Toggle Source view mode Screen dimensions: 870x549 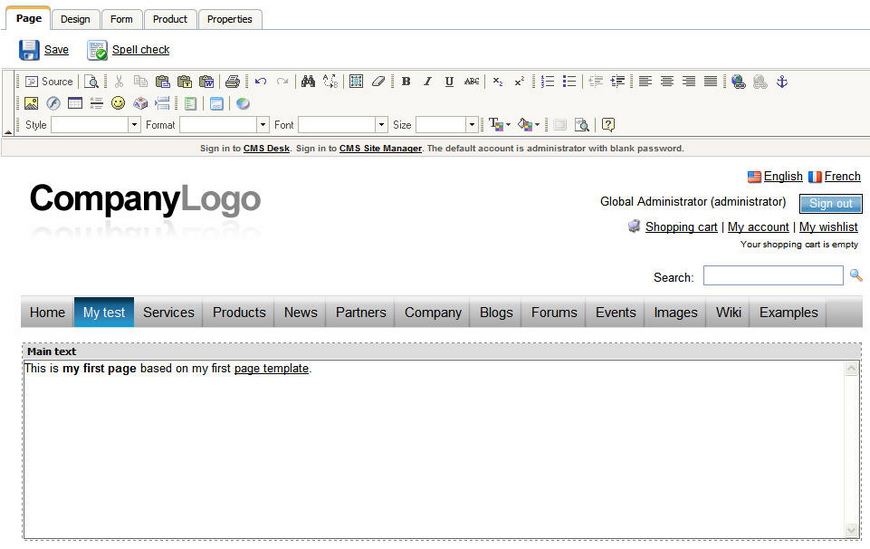coord(49,82)
